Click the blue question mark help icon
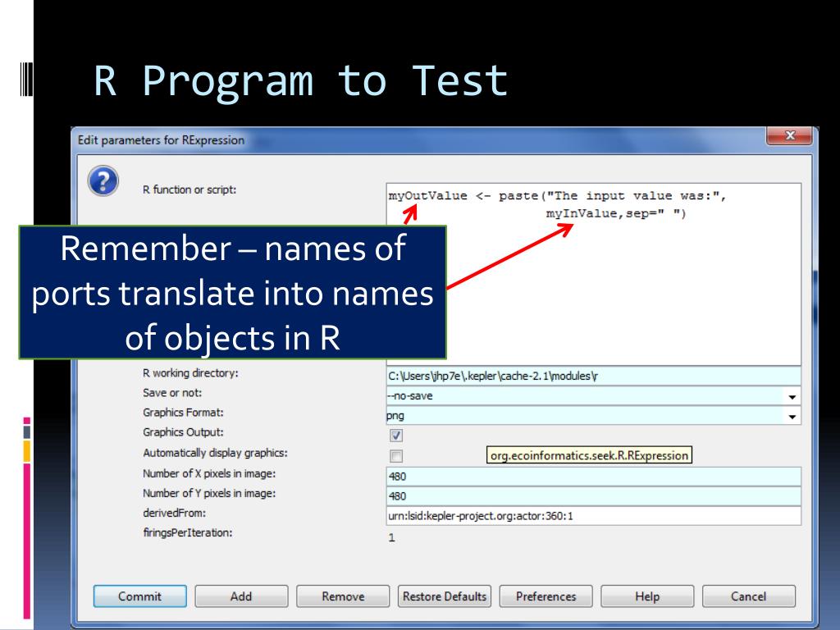840x630 pixels. (103, 181)
